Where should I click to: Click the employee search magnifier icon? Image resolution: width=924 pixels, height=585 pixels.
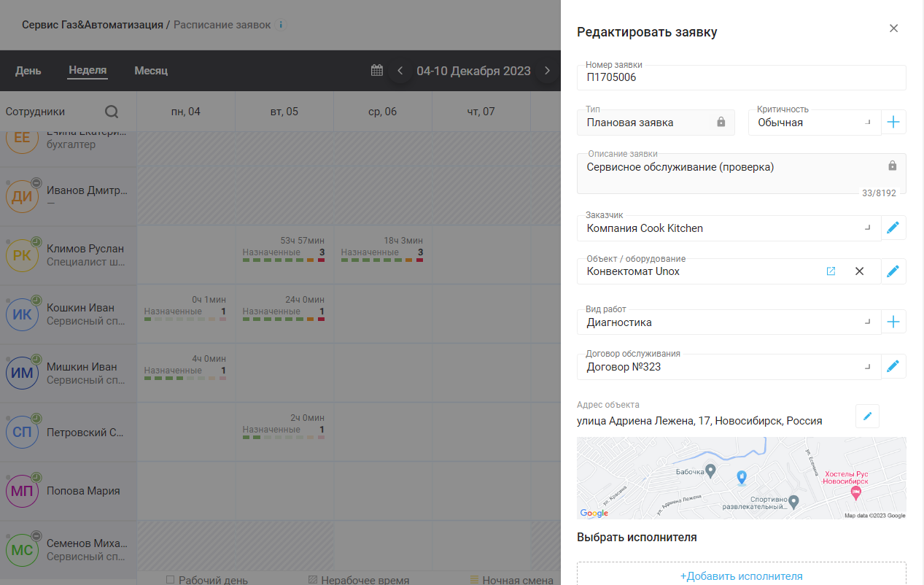coord(112,112)
